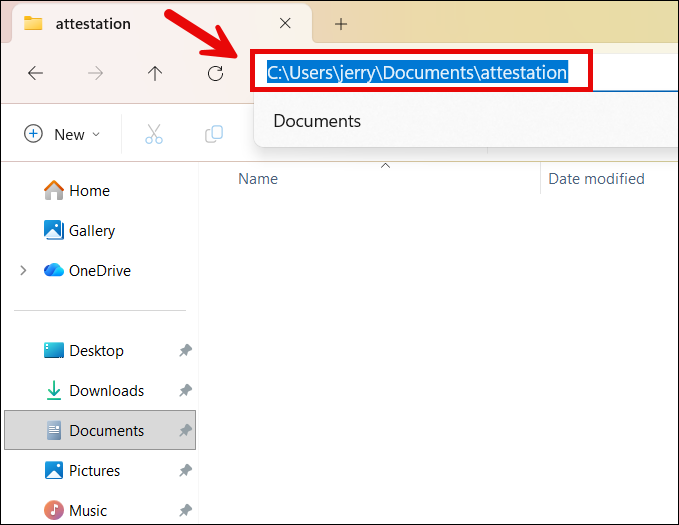The width and height of the screenshot is (679, 525).
Task: Click the Back navigation arrow
Action: tap(35, 73)
